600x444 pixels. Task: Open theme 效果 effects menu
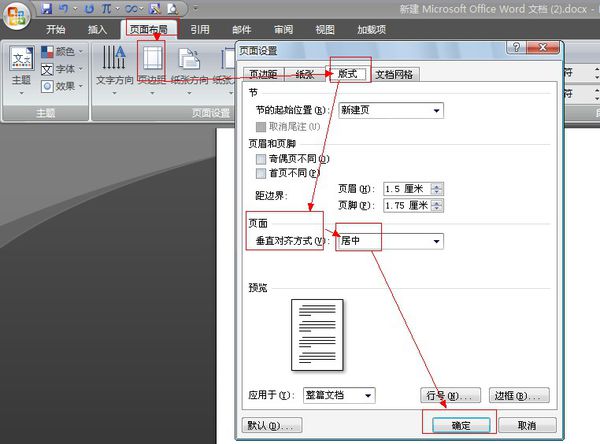pos(62,86)
